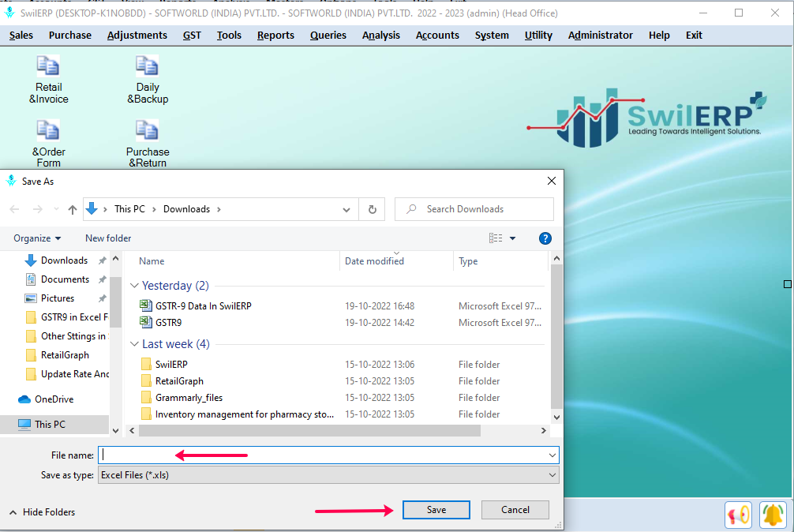This screenshot has width=794, height=532.
Task: Expand the address bar history dropdown
Action: point(346,209)
